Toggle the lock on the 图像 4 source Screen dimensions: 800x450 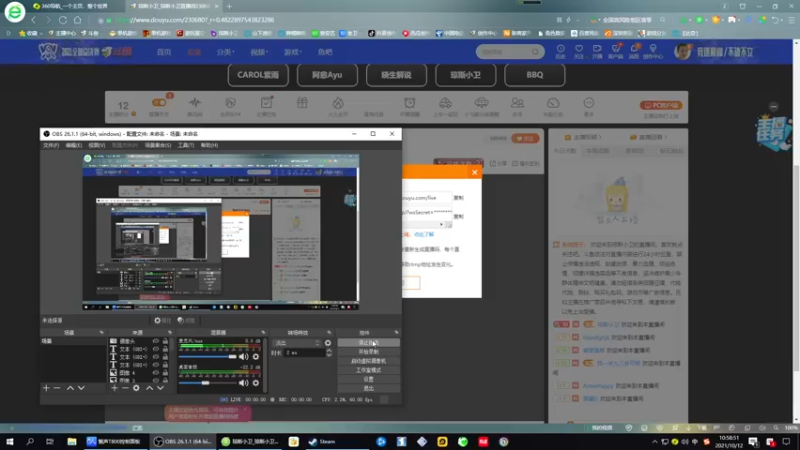pos(165,373)
